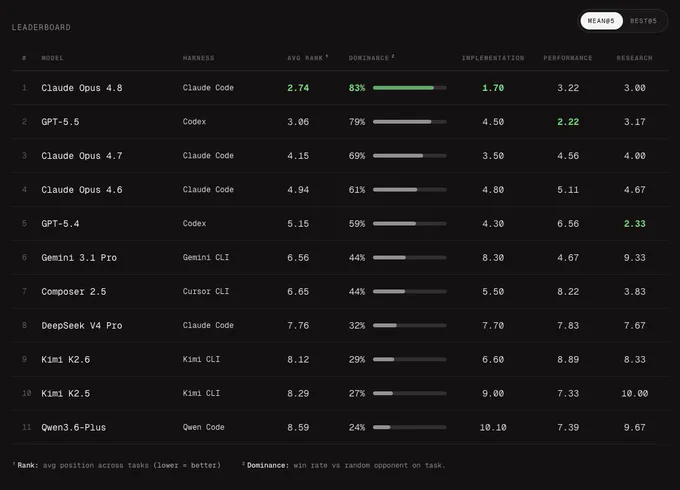
Task: Sort by the PERFORMANCE column header
Action: (x=568, y=58)
